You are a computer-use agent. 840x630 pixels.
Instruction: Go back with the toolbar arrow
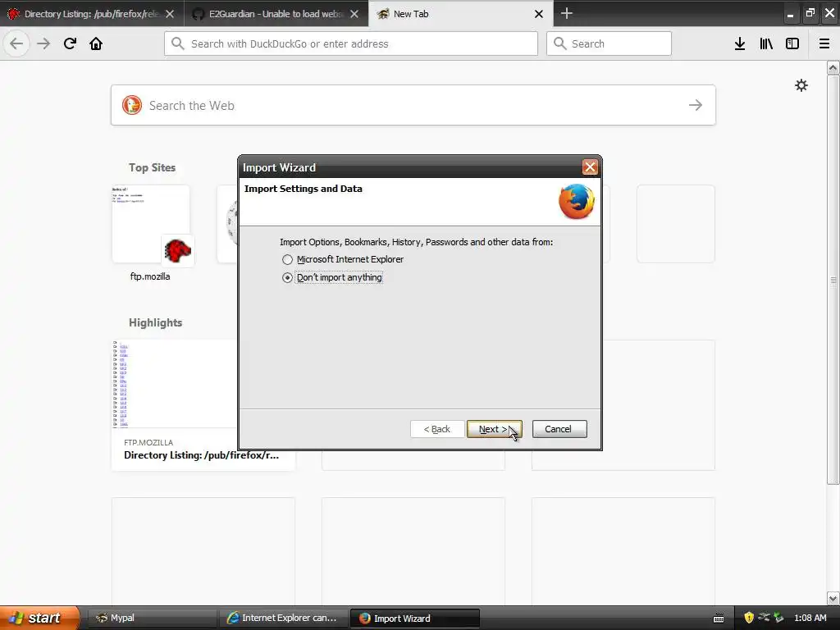click(x=16, y=43)
